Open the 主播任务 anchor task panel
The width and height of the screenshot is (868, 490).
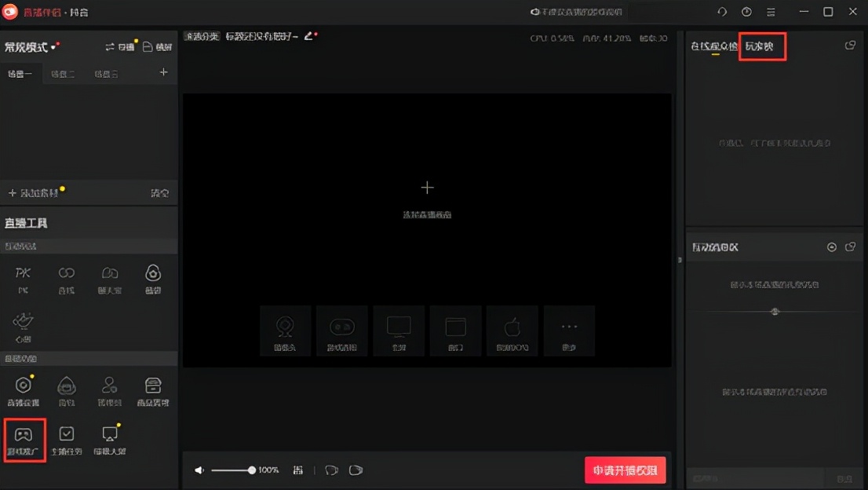click(67, 440)
